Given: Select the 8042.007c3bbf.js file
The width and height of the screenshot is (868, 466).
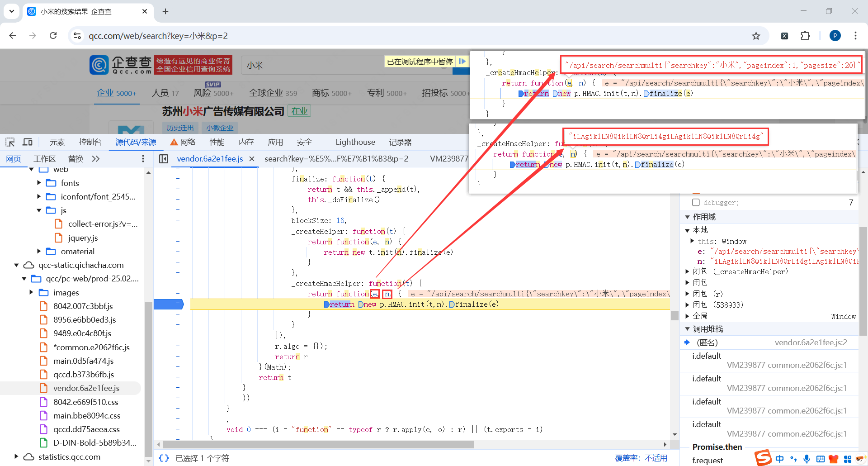Looking at the screenshot, I should (83, 306).
